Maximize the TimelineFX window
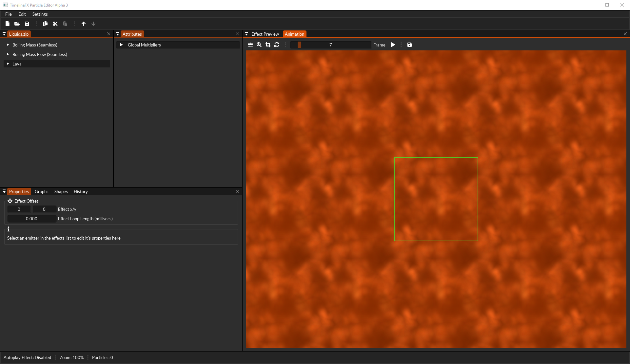Image resolution: width=630 pixels, height=364 pixels. pyautogui.click(x=607, y=5)
